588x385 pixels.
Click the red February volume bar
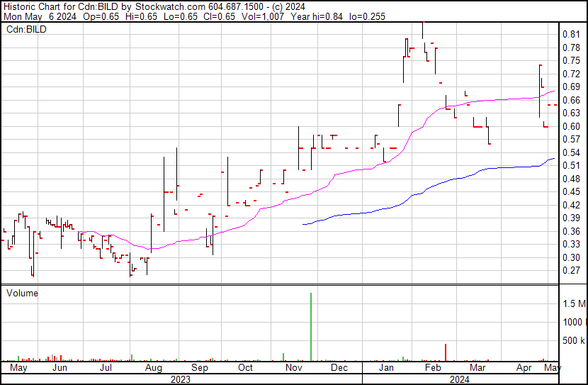point(446,352)
